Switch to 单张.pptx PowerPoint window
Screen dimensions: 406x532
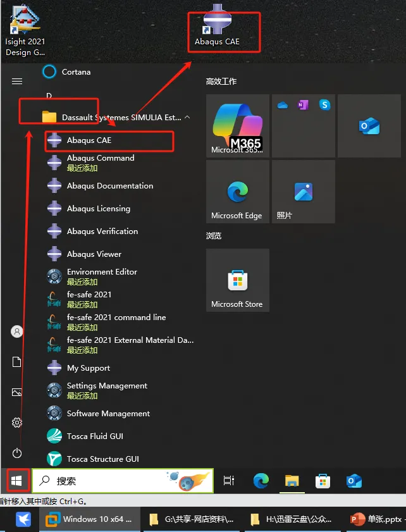pos(377,519)
